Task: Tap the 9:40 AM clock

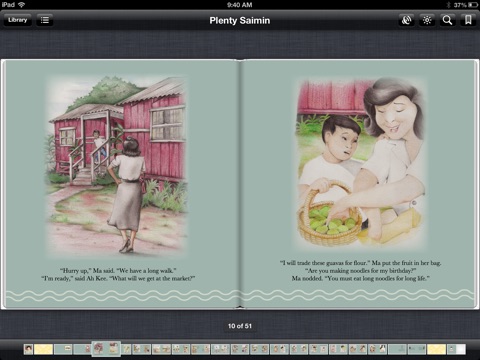Action: 239,5
